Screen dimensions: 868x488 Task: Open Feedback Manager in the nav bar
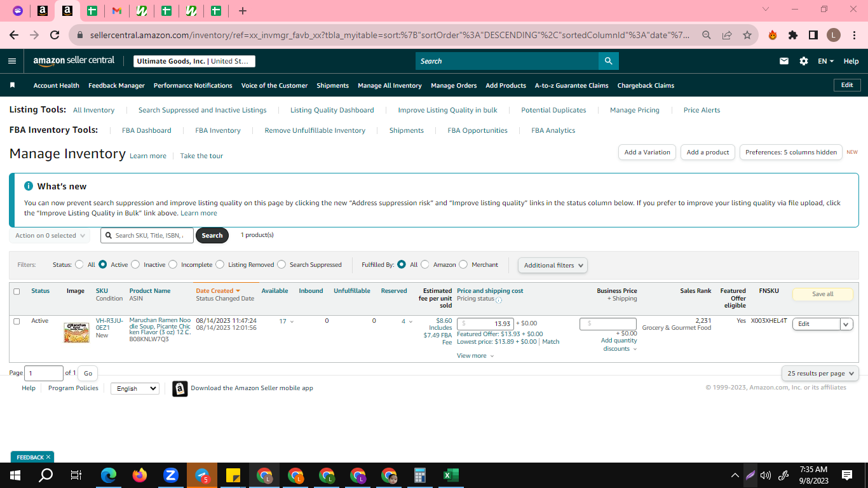(116, 85)
